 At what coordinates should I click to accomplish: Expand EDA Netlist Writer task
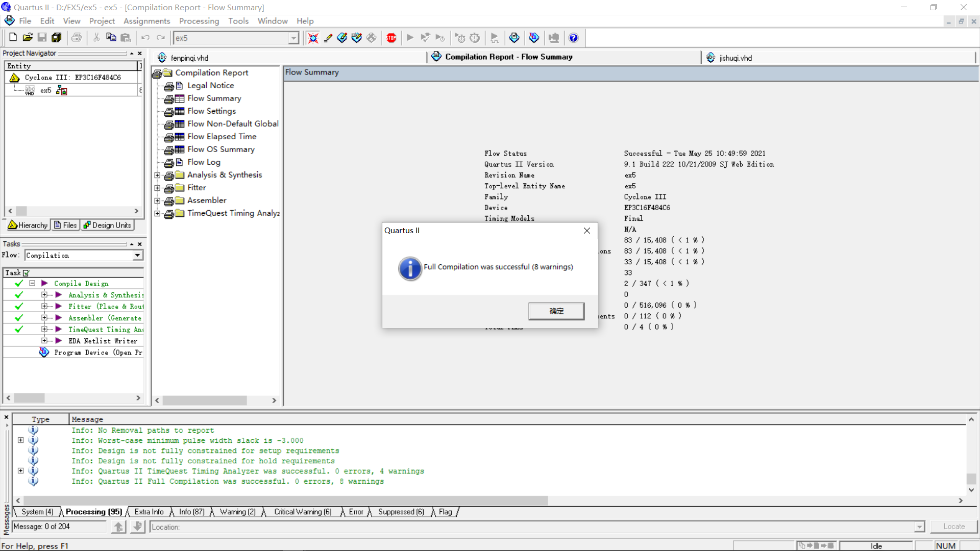(44, 341)
